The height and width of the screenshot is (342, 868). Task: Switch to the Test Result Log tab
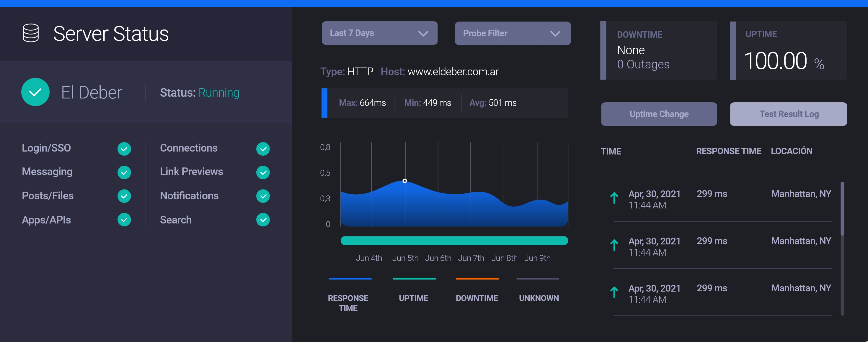pos(788,114)
